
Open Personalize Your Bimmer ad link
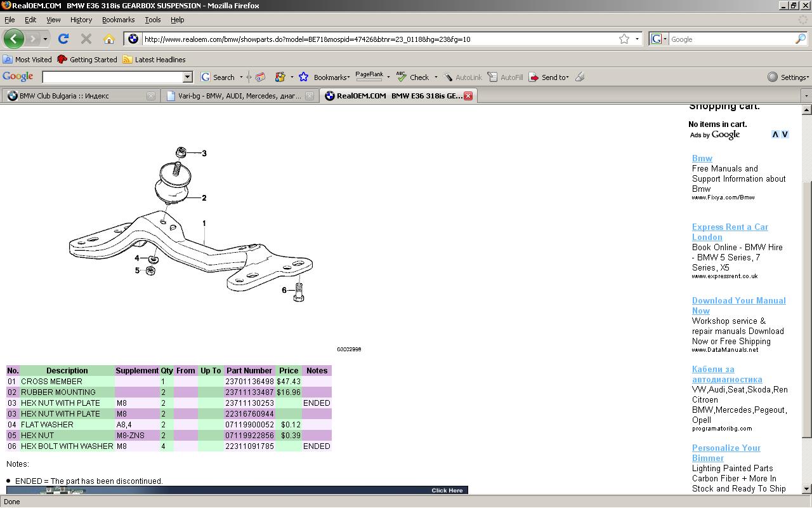pos(726,453)
